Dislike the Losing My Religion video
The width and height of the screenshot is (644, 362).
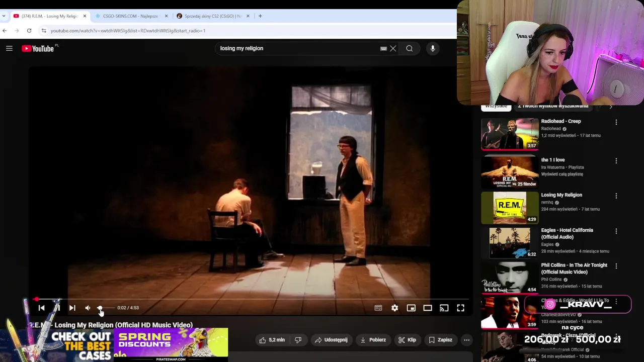tap(298, 340)
